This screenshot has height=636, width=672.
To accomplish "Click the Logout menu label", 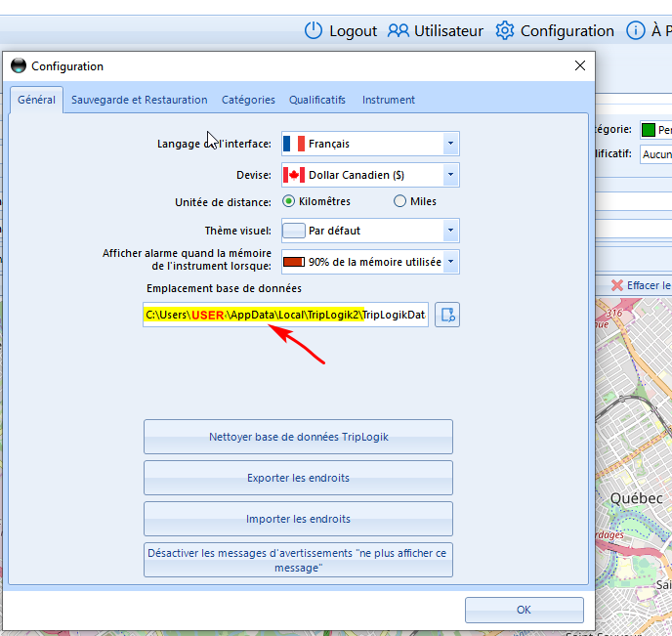I will tap(354, 31).
